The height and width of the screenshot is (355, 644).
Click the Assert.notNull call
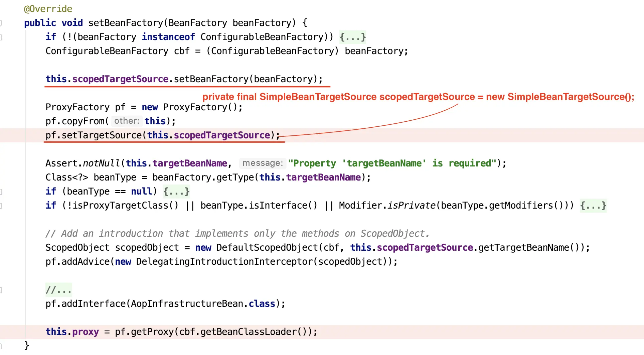83,163
